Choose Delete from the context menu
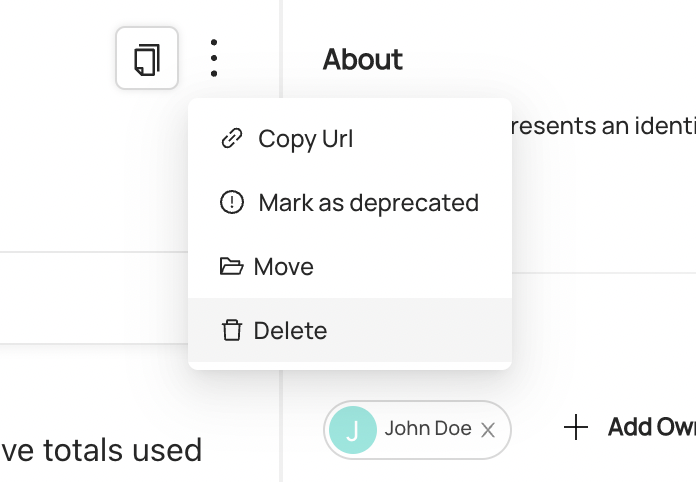The height and width of the screenshot is (482, 696). pos(290,331)
